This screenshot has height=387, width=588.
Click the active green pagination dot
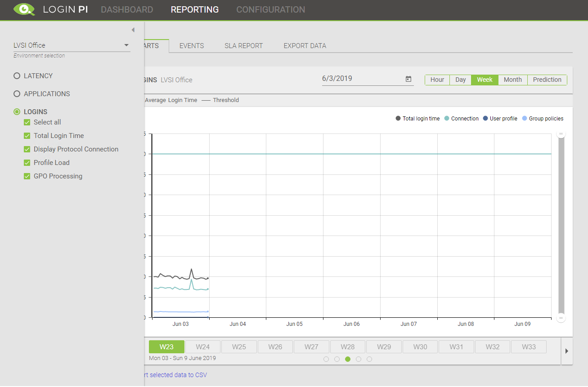(348, 359)
